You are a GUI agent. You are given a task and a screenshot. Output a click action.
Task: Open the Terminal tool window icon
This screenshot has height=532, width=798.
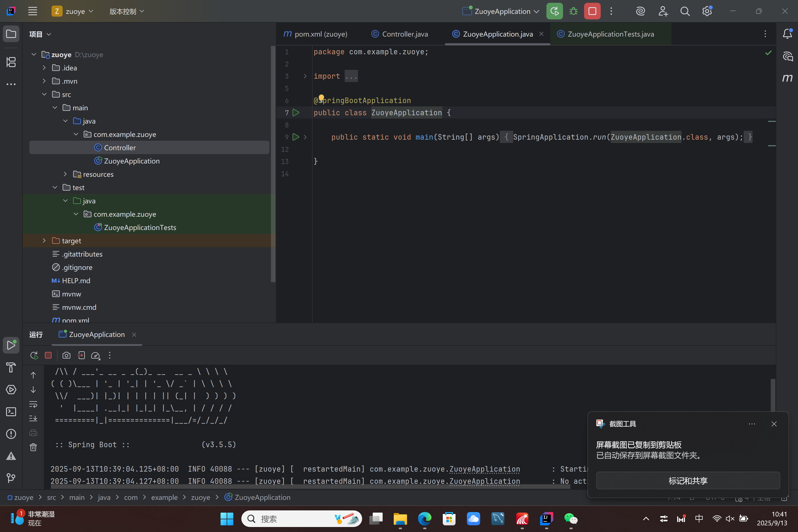click(11, 411)
